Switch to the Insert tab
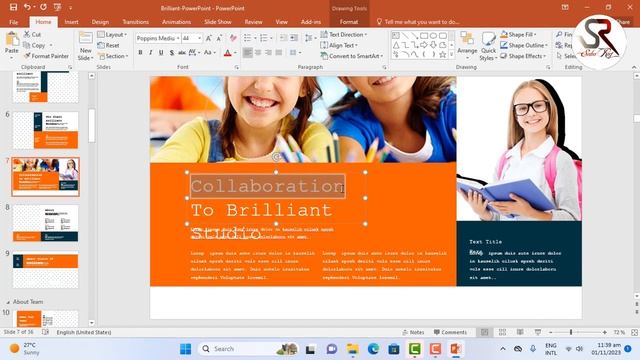The width and height of the screenshot is (640, 360). (x=71, y=22)
